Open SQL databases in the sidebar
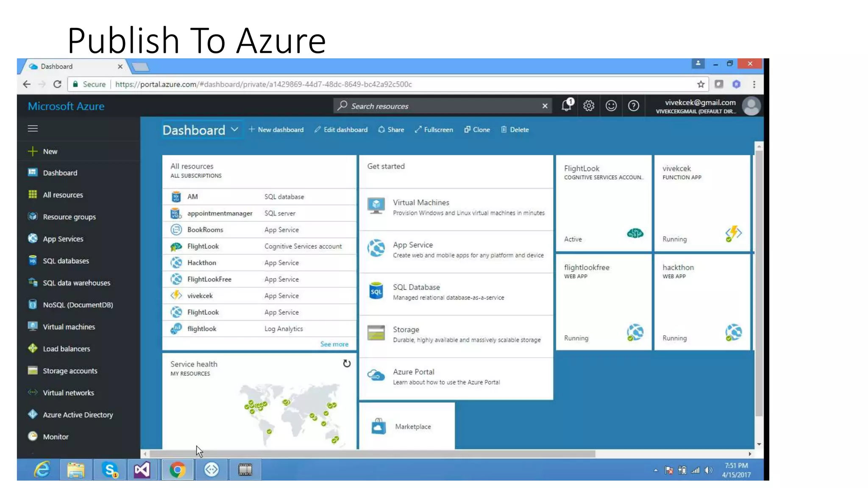Viewport: 868px width, 488px height. point(78,261)
